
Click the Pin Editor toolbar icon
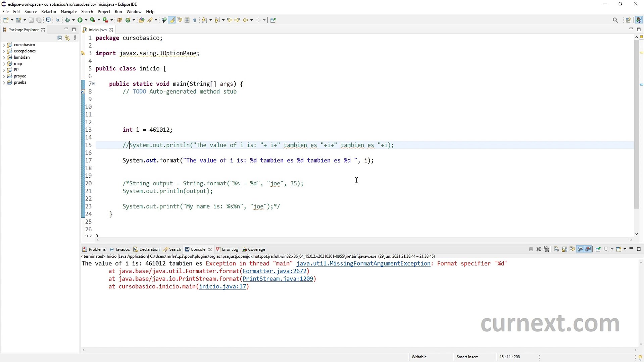coord(273,20)
